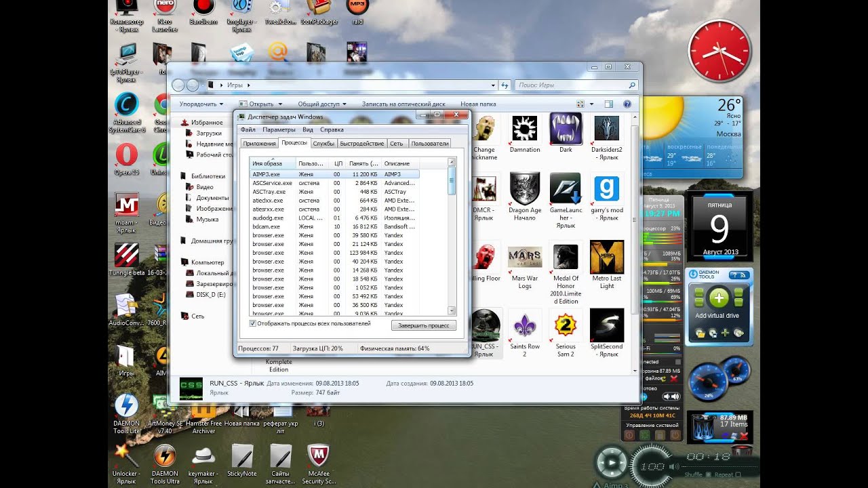The height and width of the screenshot is (488, 868).
Task: Open the view options dropdown arrow in Explorer
Action: (x=592, y=104)
